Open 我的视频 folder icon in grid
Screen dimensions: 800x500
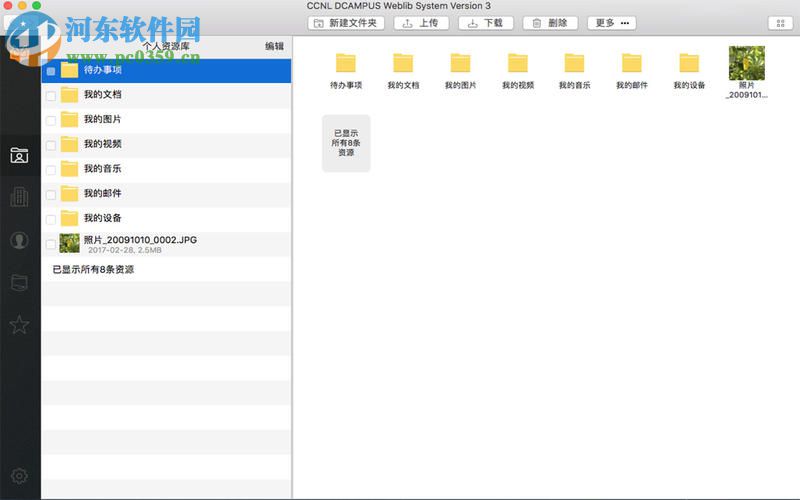pos(518,63)
